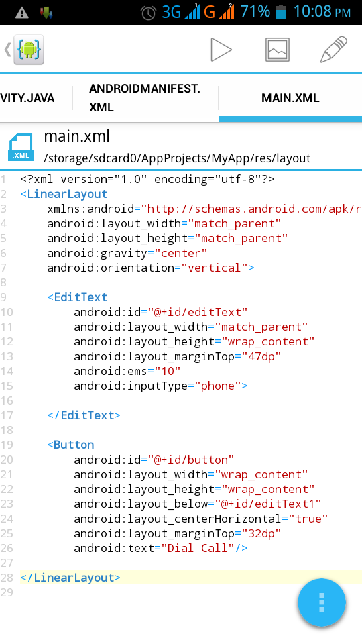Click EditText's layout_height="wrap_content" on line 12
This screenshot has width=362, height=644.
194,341
